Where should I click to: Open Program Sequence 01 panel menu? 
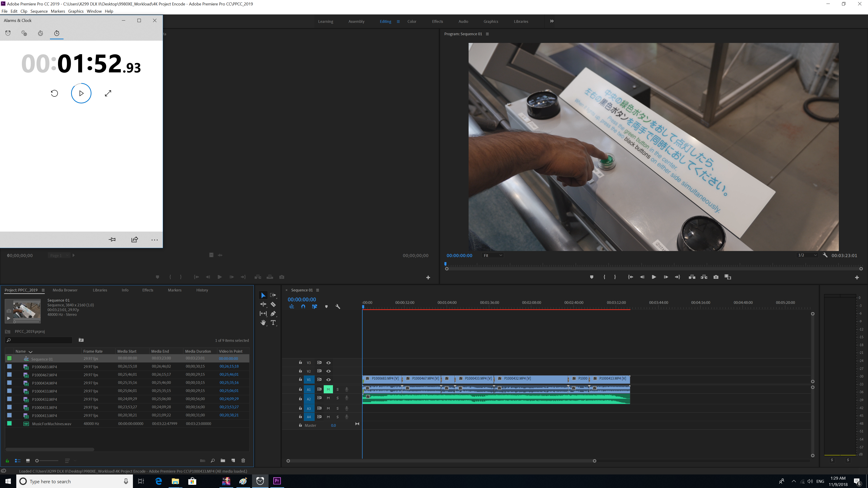487,34
